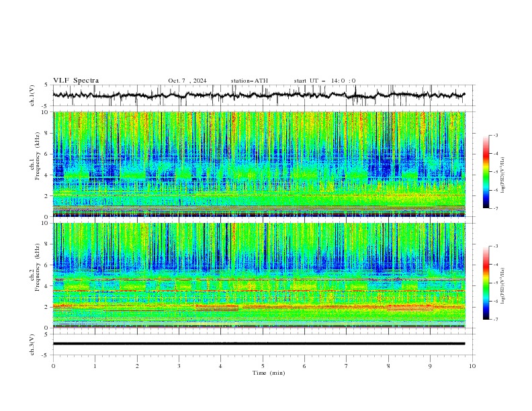The image size is (532, 411).
Task: Click the "1" tick on Time axis
Action: [95, 366]
